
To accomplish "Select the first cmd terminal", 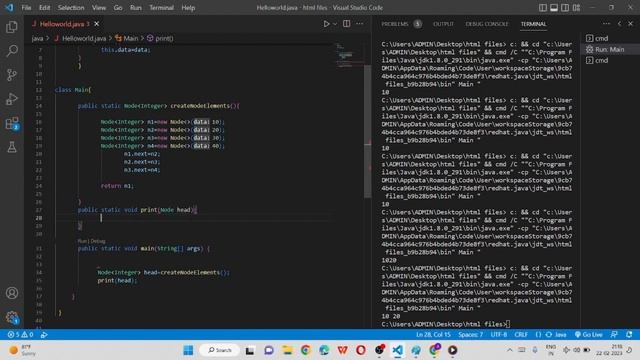I will 610,38.
